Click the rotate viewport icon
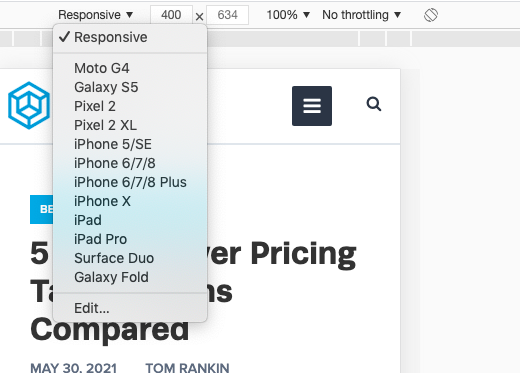 [x=431, y=15]
